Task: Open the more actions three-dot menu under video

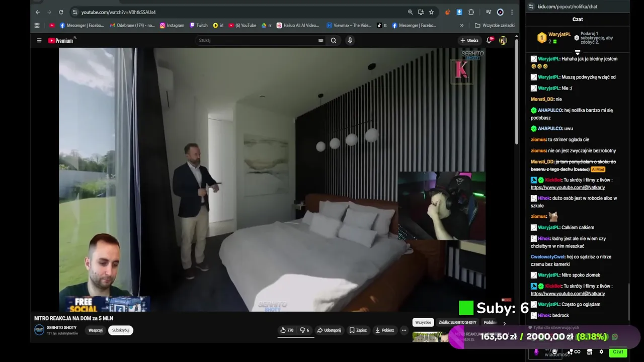Action: [404, 330]
